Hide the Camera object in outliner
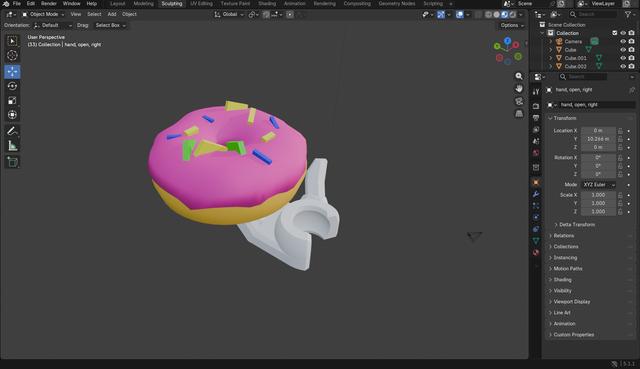Viewport: 640px width, 369px height. point(623,41)
